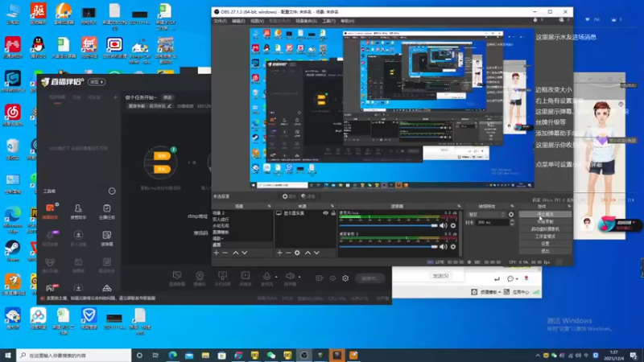644x362 pixels.
Task: Pop out the OBS scenes dock
Action: pyautogui.click(x=270, y=206)
